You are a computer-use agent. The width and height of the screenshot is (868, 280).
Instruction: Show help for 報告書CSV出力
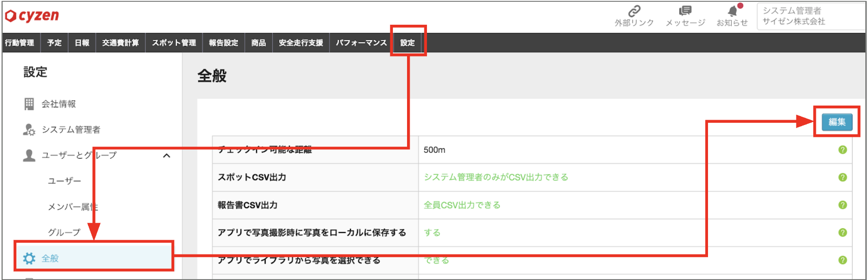pyautogui.click(x=842, y=205)
